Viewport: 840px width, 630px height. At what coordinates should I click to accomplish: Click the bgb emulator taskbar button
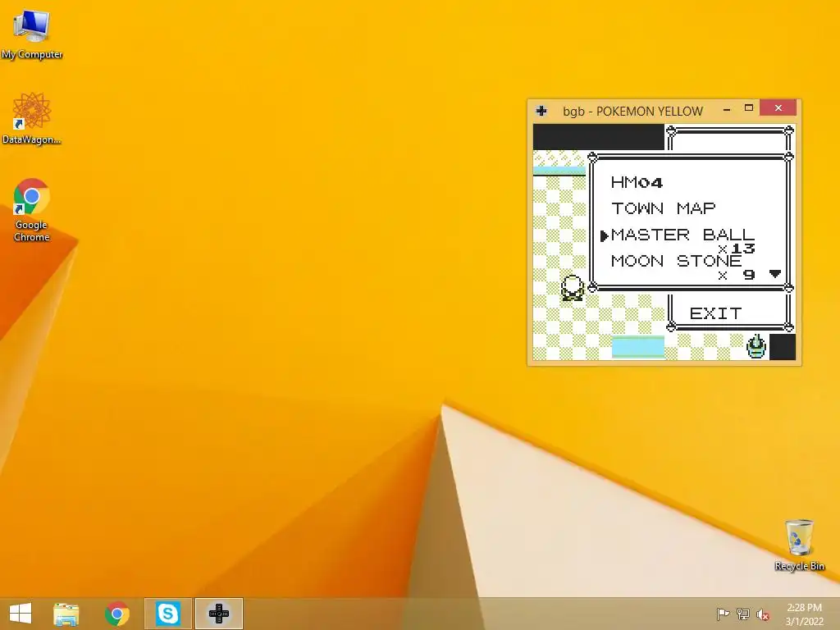(x=218, y=614)
